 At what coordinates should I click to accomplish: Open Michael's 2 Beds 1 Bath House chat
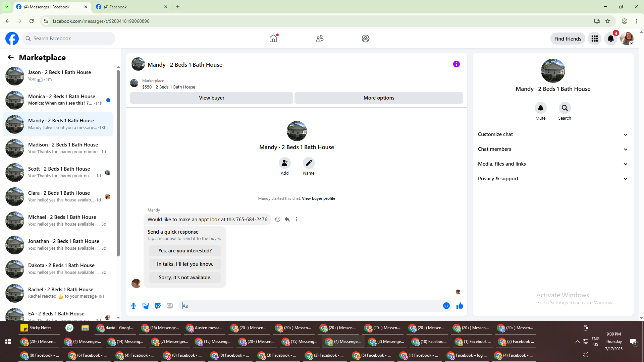pyautogui.click(x=58, y=221)
